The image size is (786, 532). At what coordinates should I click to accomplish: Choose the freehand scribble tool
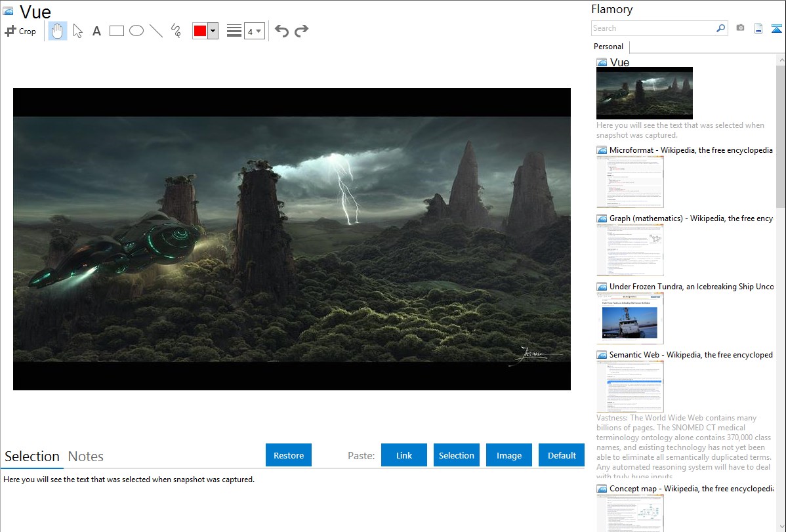[176, 31]
